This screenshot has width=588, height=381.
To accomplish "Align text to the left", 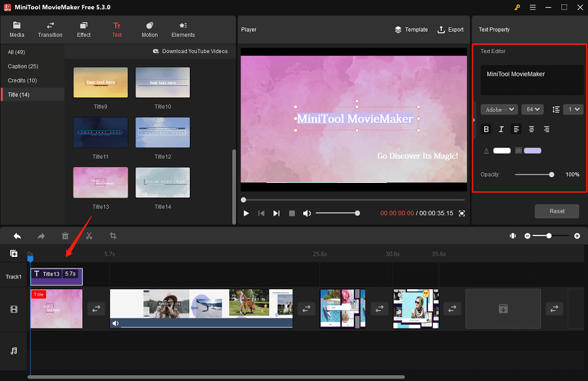I will pyautogui.click(x=516, y=129).
